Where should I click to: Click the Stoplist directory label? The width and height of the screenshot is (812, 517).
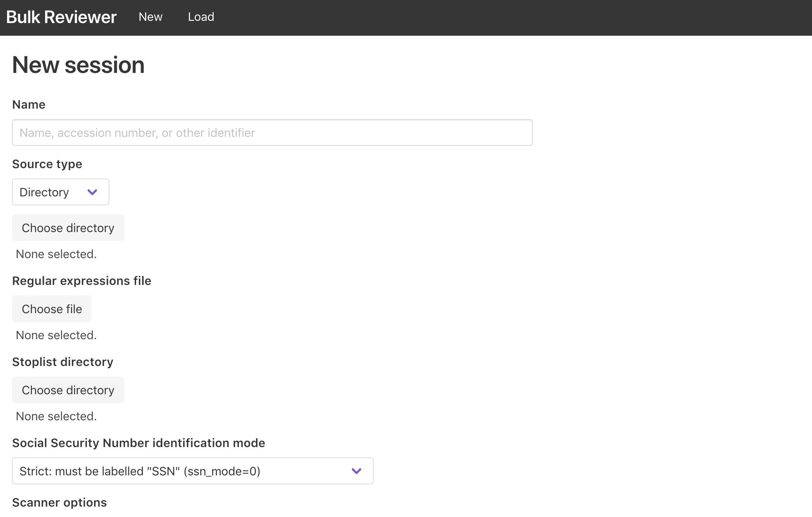(63, 362)
